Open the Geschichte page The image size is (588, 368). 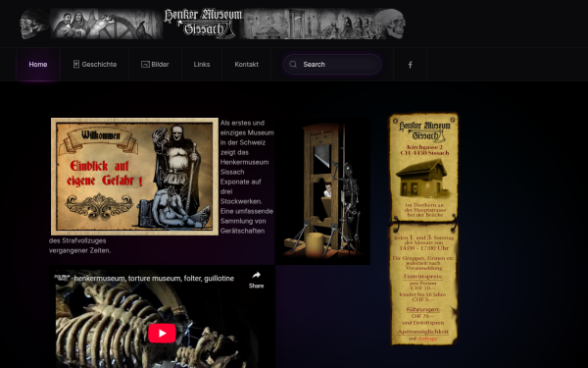(x=95, y=64)
